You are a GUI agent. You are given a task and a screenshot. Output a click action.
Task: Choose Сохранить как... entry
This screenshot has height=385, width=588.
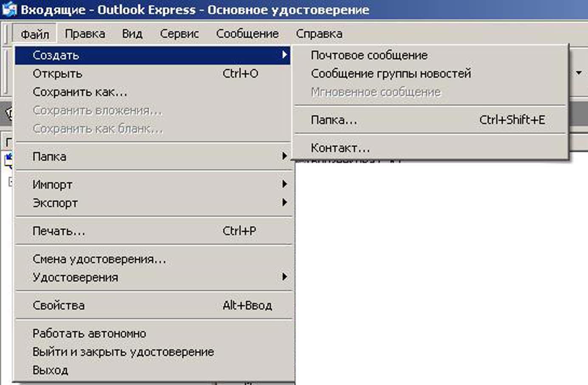pos(153,92)
